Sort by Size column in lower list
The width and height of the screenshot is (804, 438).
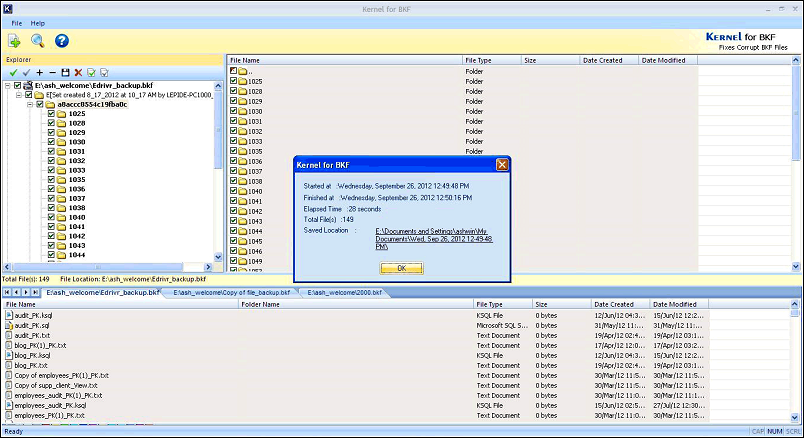tap(561, 304)
